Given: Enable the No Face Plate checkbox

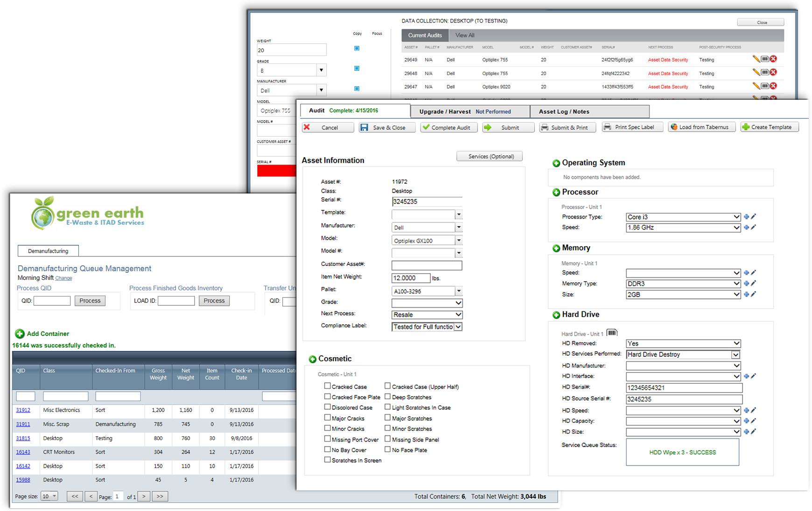Looking at the screenshot, I should tap(388, 449).
